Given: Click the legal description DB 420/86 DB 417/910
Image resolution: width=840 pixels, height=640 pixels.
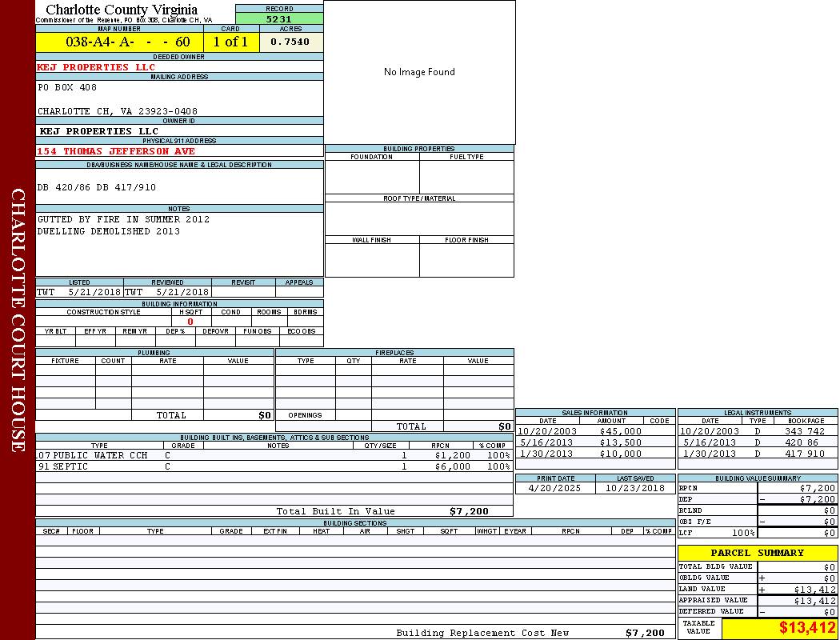Looking at the screenshot, I should (96, 187).
